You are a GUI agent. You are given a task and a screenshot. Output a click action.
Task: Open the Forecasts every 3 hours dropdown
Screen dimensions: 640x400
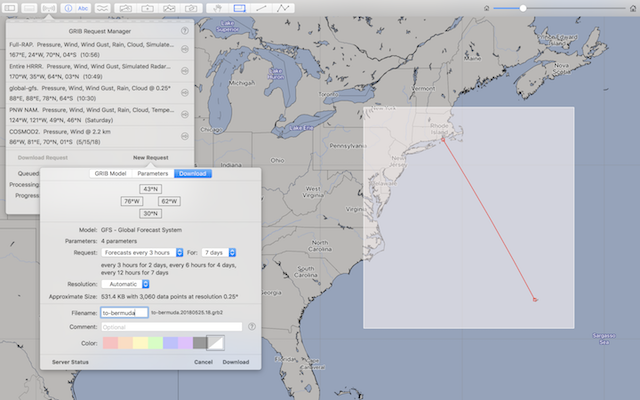click(144, 252)
